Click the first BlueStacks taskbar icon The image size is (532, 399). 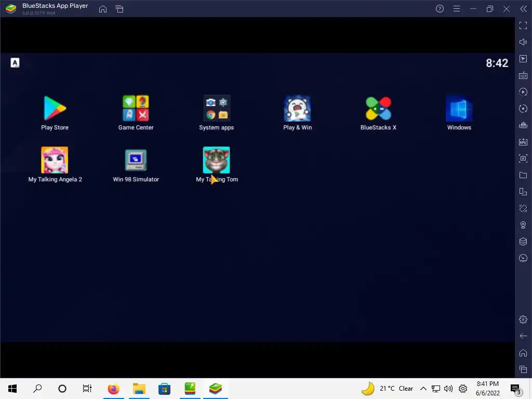tap(190, 389)
